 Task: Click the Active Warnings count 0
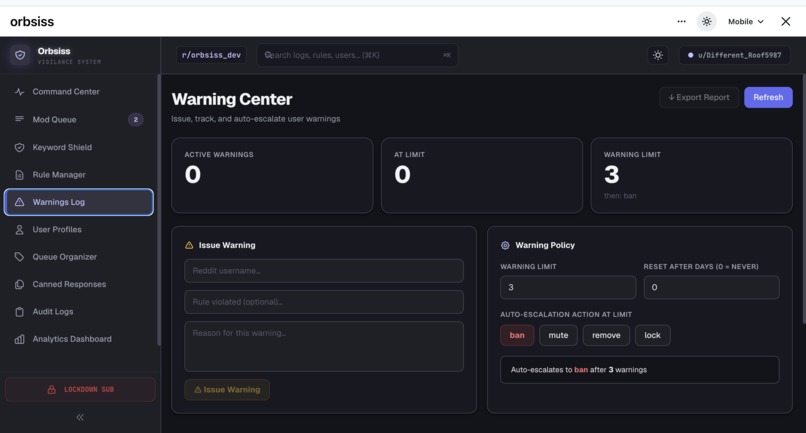pos(193,174)
